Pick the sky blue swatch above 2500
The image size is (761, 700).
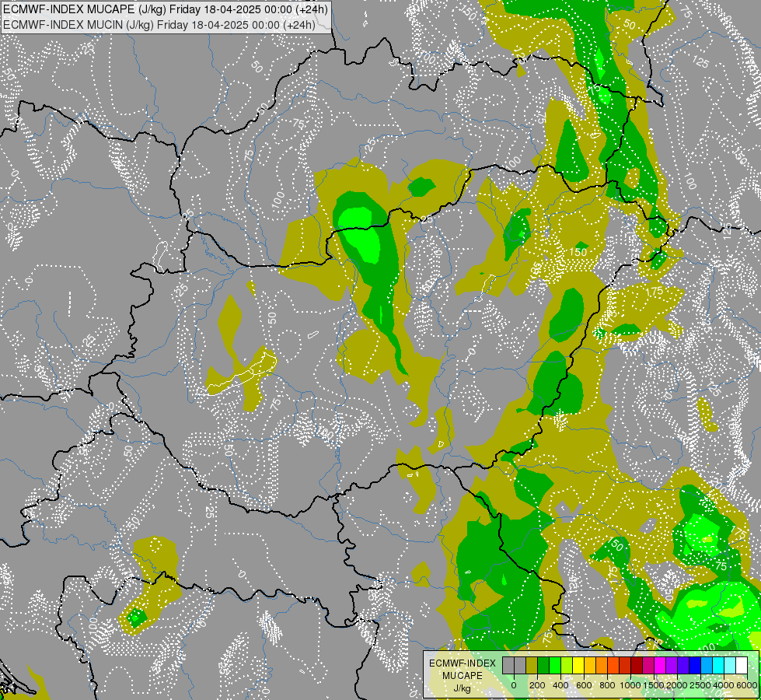coord(707,665)
